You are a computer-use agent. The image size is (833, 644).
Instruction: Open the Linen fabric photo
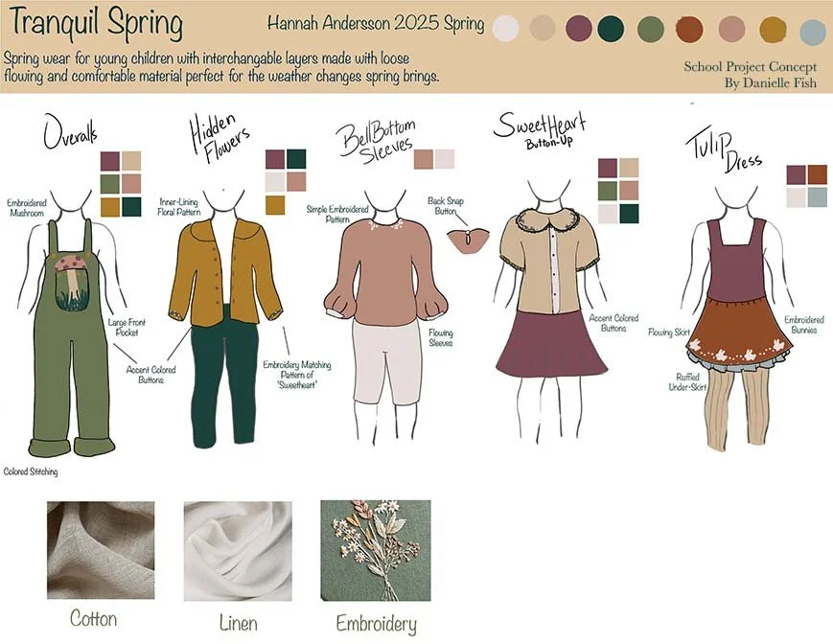coord(238,551)
